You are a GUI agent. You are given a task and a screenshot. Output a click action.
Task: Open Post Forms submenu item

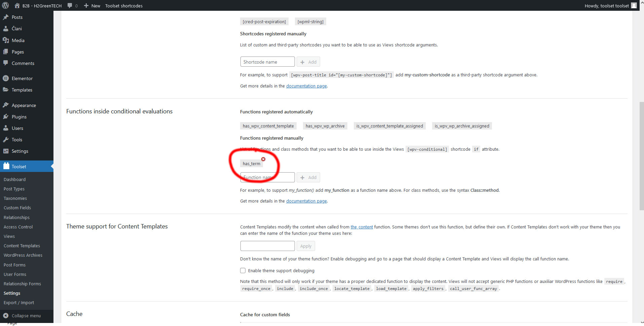click(14, 265)
